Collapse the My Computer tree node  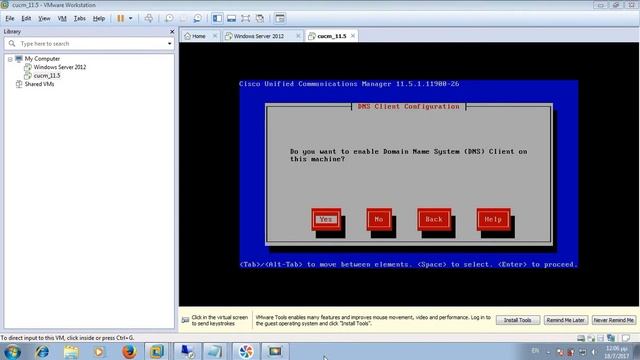(10, 59)
